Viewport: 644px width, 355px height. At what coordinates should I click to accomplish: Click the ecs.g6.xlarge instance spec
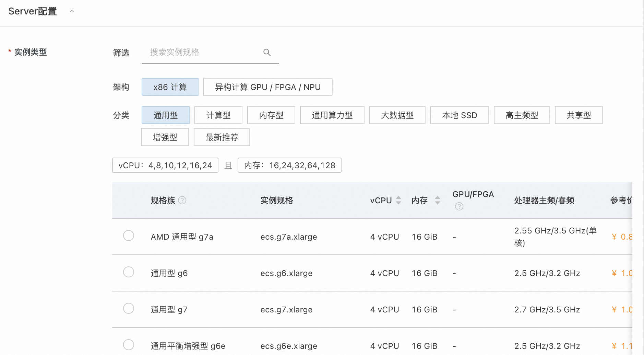pos(286,273)
